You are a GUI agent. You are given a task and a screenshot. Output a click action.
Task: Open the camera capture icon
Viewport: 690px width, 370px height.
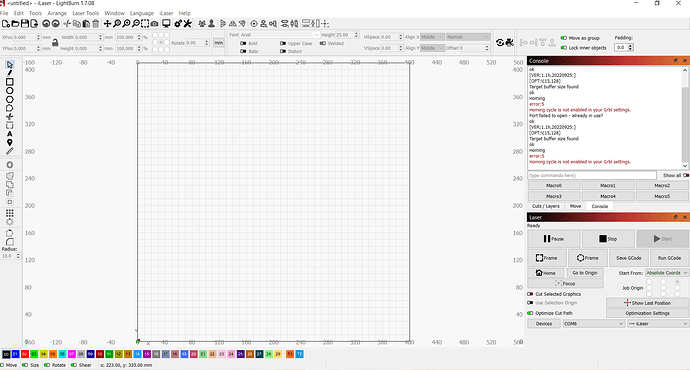(x=154, y=24)
